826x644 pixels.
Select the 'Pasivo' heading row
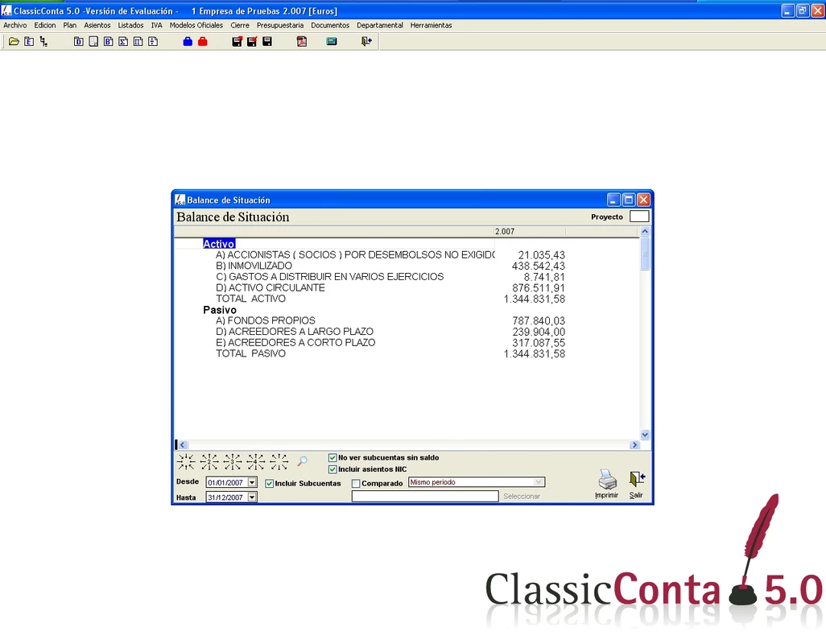pos(220,310)
